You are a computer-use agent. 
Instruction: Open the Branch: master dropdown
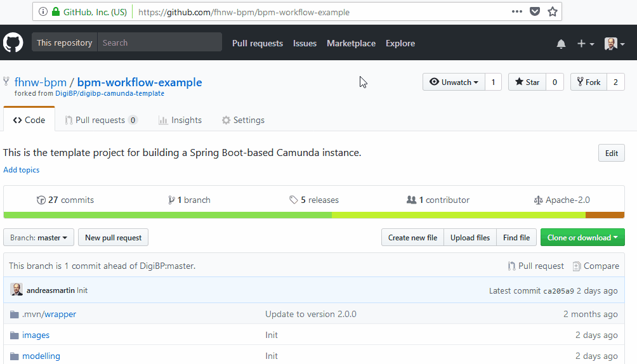click(39, 237)
